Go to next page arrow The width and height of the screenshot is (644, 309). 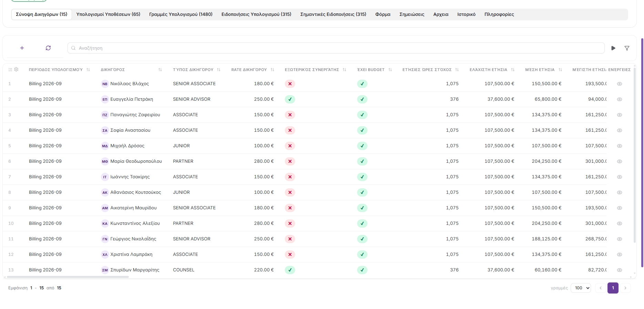coord(625,288)
